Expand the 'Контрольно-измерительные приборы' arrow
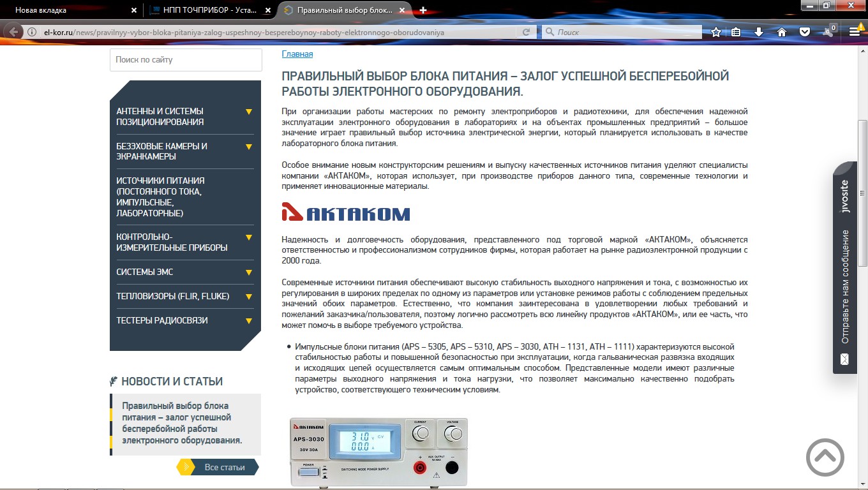Screen dimensions: 868x490 point(249,237)
